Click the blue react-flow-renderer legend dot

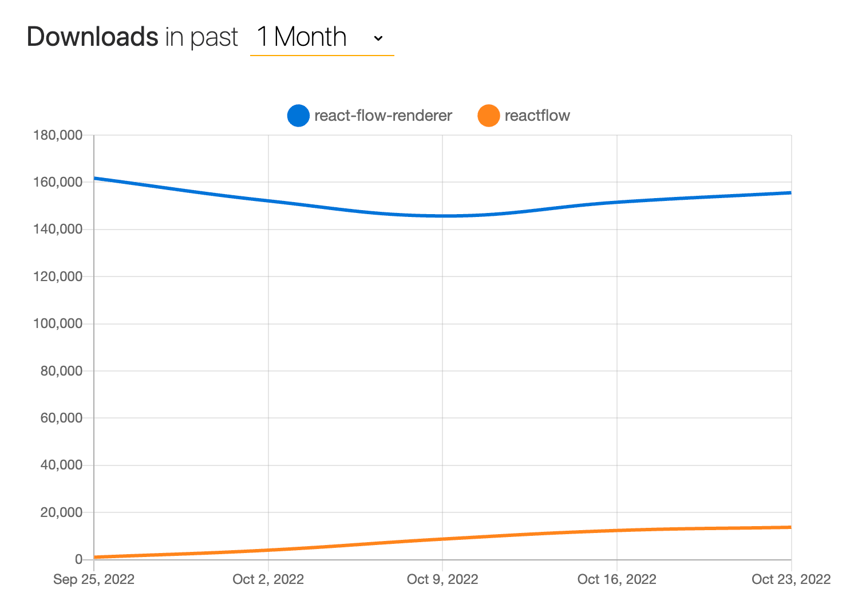point(298,115)
